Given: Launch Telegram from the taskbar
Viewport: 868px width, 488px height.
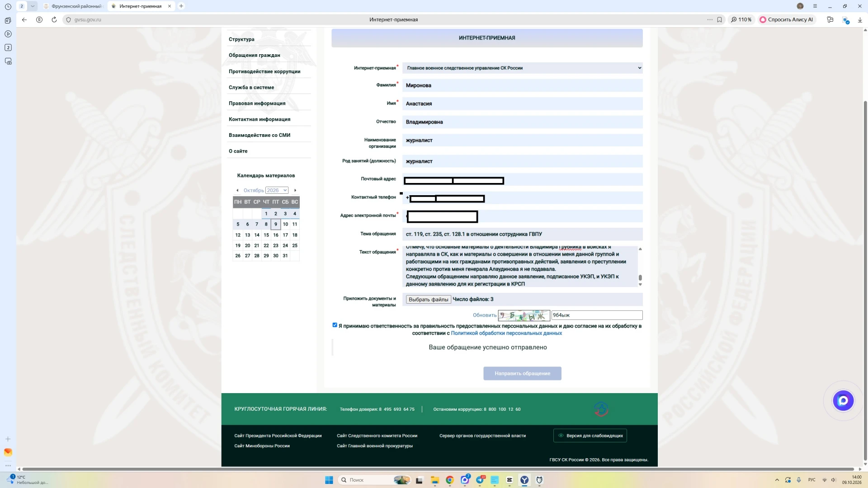Looking at the screenshot, I should [480, 480].
